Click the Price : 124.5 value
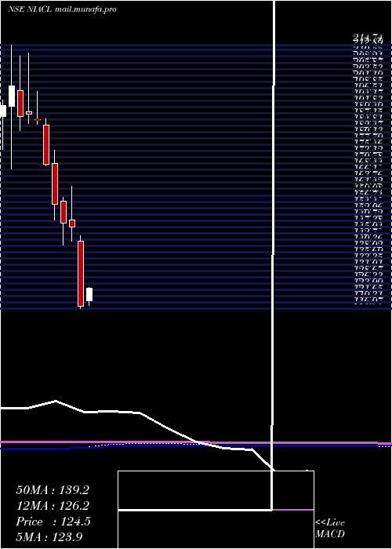The width and height of the screenshot is (392, 549). (x=53, y=522)
